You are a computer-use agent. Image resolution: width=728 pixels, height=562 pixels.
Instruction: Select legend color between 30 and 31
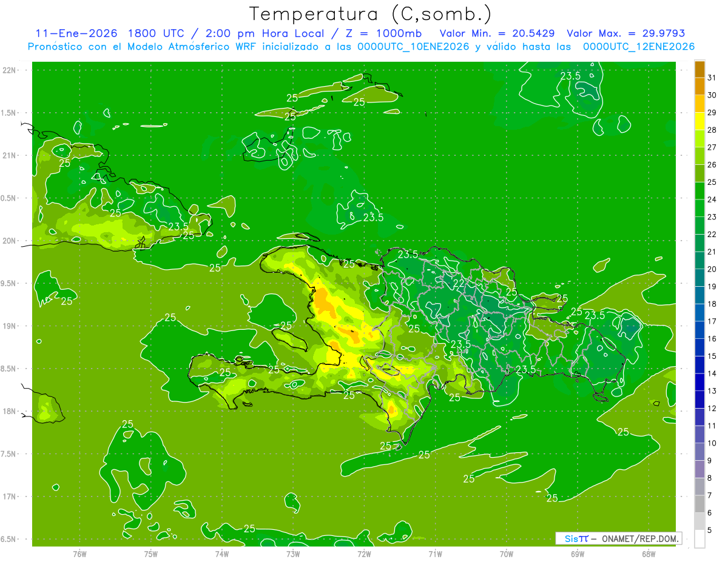(x=699, y=87)
